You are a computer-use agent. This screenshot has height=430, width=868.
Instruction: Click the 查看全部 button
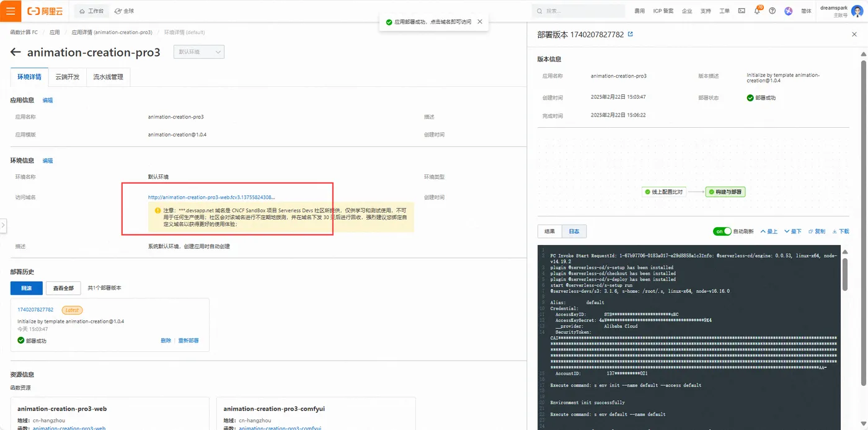pos(63,288)
